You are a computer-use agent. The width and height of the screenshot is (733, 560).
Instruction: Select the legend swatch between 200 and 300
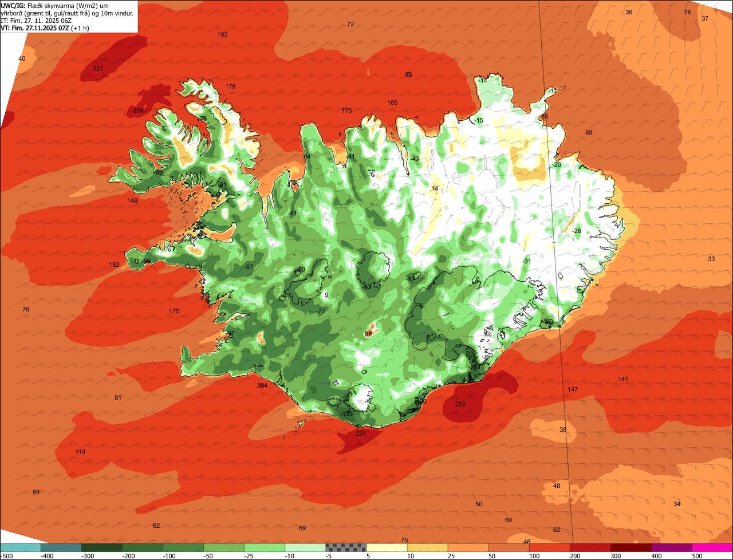[590, 547]
